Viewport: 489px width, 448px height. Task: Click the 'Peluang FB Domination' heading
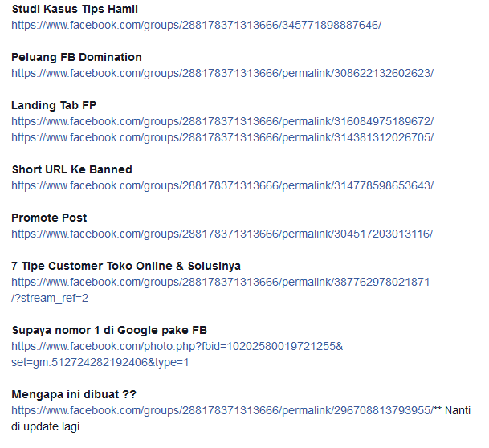click(76, 57)
